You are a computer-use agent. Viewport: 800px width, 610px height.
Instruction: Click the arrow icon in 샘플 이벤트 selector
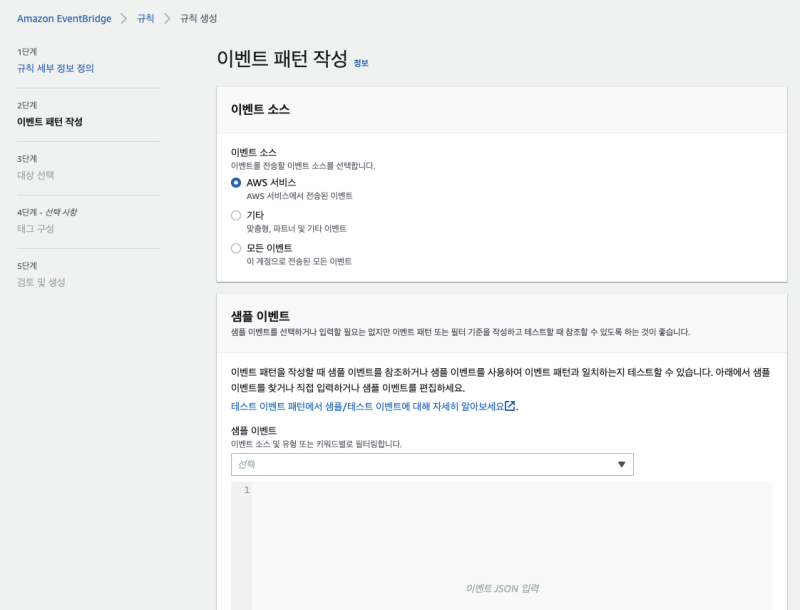pos(621,465)
